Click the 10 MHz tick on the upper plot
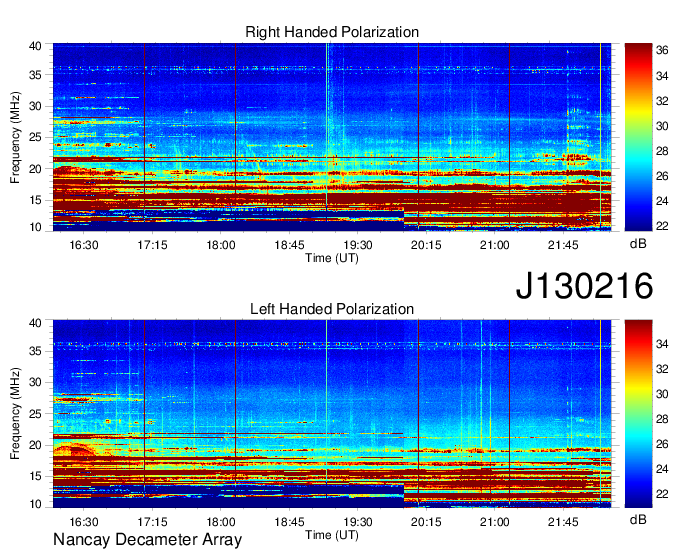680x552 pixels. point(36,228)
